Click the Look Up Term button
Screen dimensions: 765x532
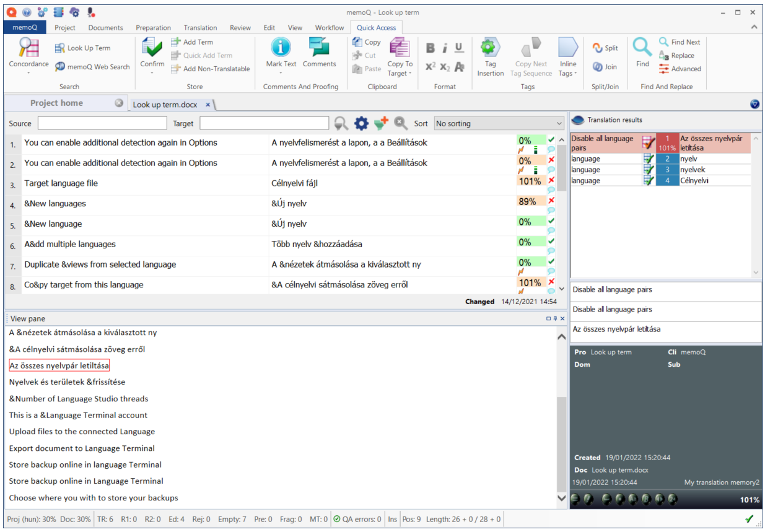82,48
